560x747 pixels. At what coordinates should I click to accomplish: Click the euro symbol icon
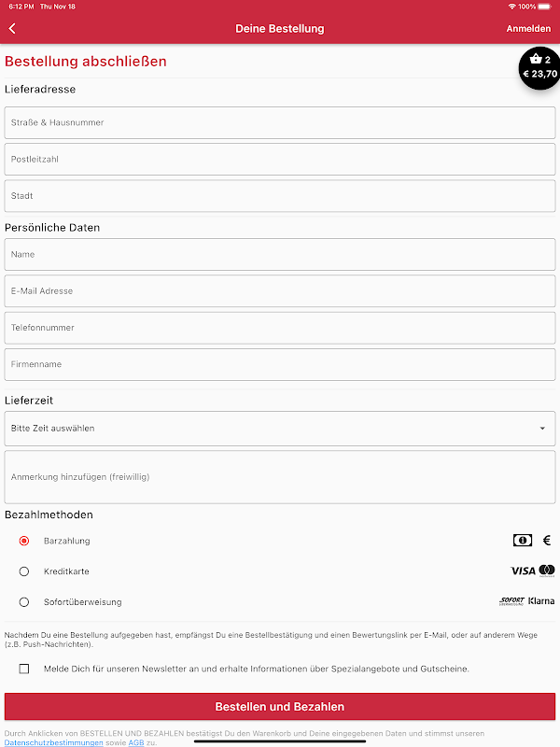tap(547, 541)
